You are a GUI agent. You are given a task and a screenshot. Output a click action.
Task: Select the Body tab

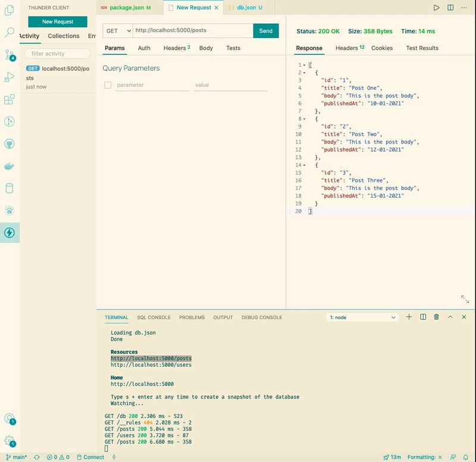click(x=206, y=48)
